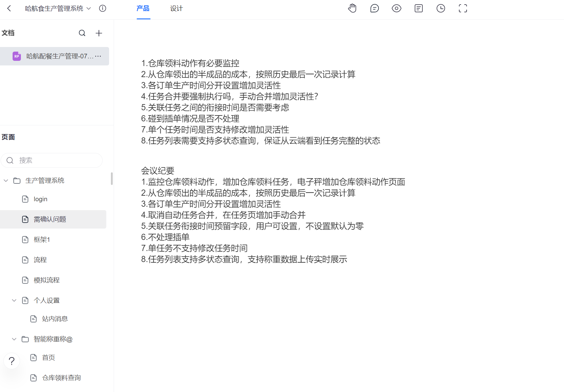564x392 pixels.
Task: Click the 模拟流程 page file icon
Action: pyautogui.click(x=25, y=280)
